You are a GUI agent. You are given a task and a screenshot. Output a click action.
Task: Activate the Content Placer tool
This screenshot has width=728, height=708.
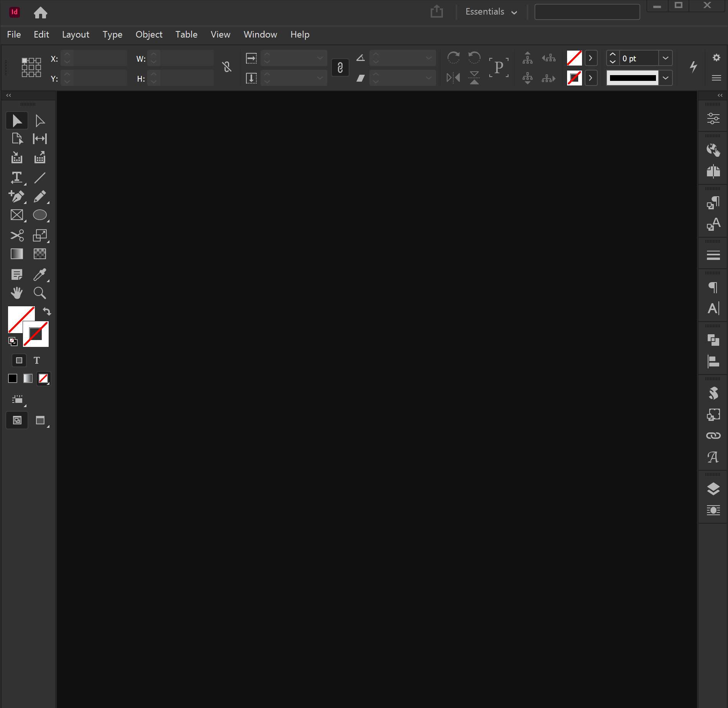coord(40,158)
